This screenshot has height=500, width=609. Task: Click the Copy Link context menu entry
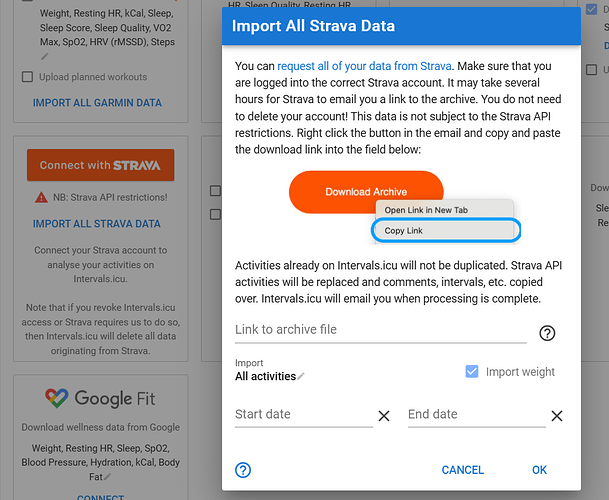click(445, 230)
